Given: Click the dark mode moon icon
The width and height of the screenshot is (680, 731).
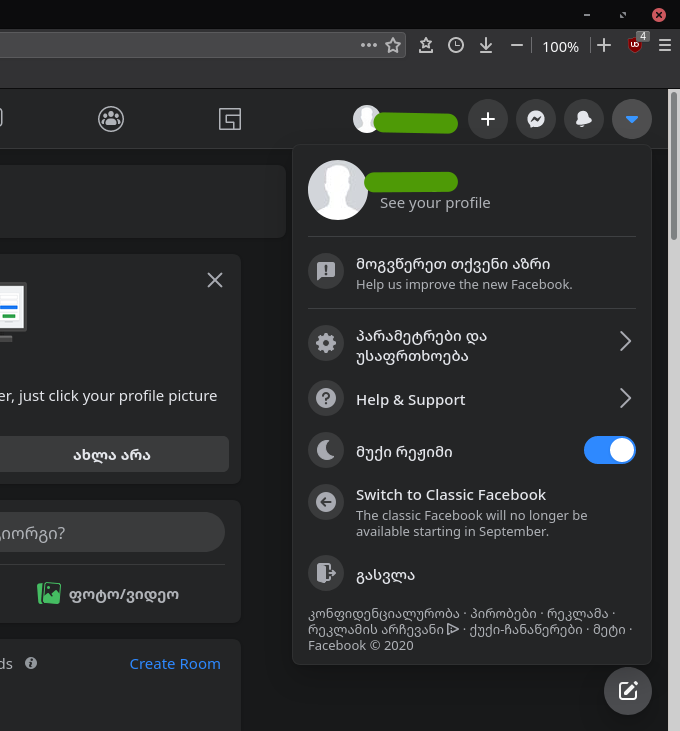Looking at the screenshot, I should pyautogui.click(x=326, y=451).
